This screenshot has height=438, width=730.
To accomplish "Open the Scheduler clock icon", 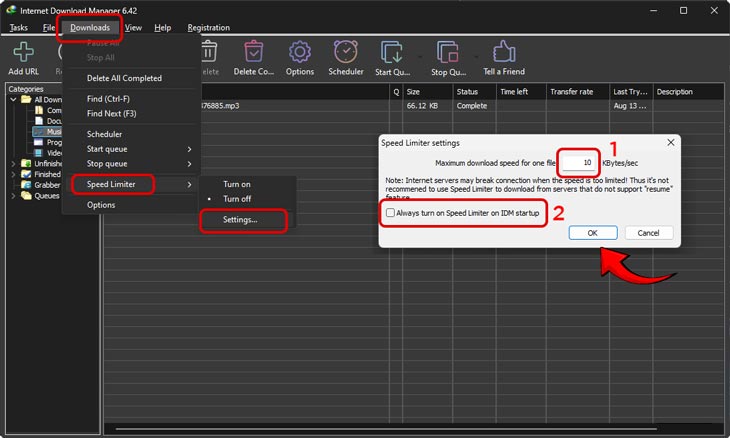I will click(346, 53).
